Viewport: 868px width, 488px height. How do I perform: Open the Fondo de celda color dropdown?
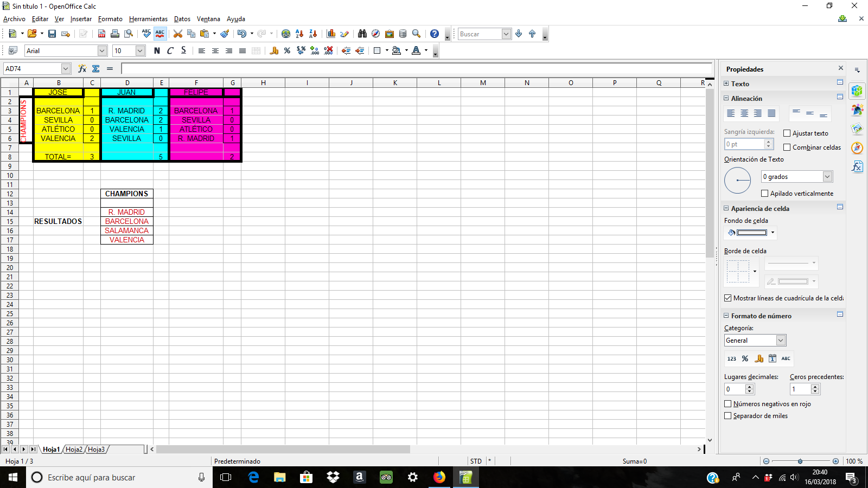[x=773, y=233]
